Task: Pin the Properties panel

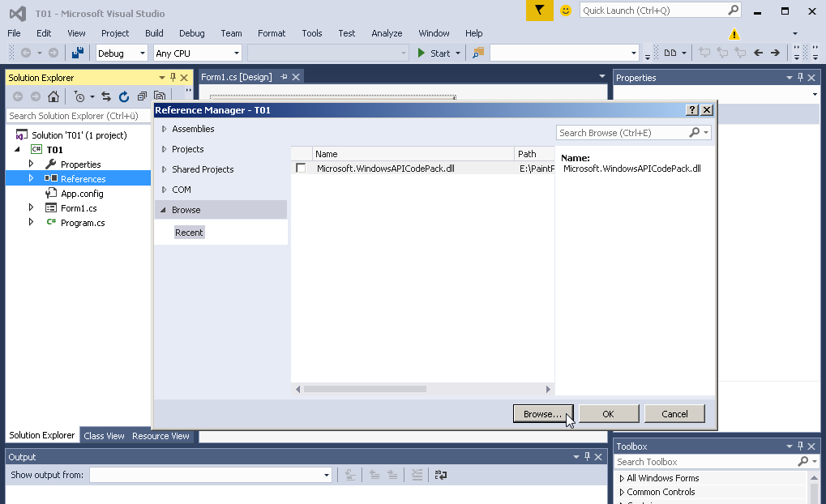Action: (x=800, y=78)
